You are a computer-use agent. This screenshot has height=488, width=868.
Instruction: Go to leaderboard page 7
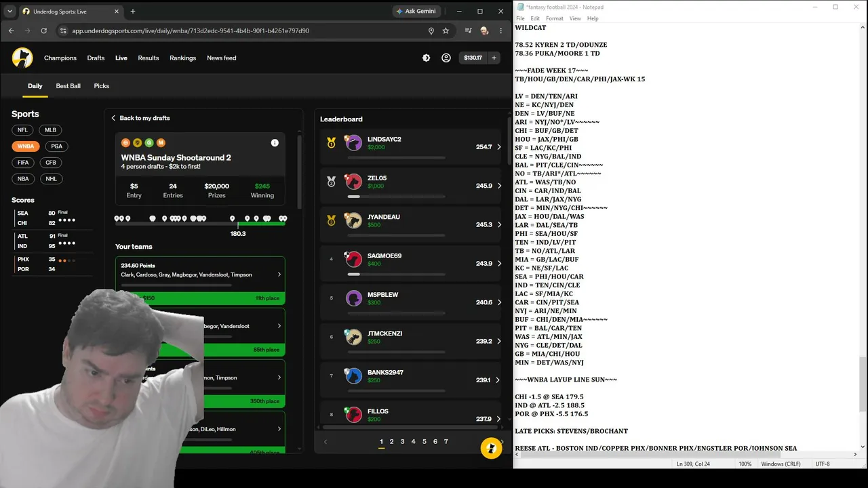446,442
